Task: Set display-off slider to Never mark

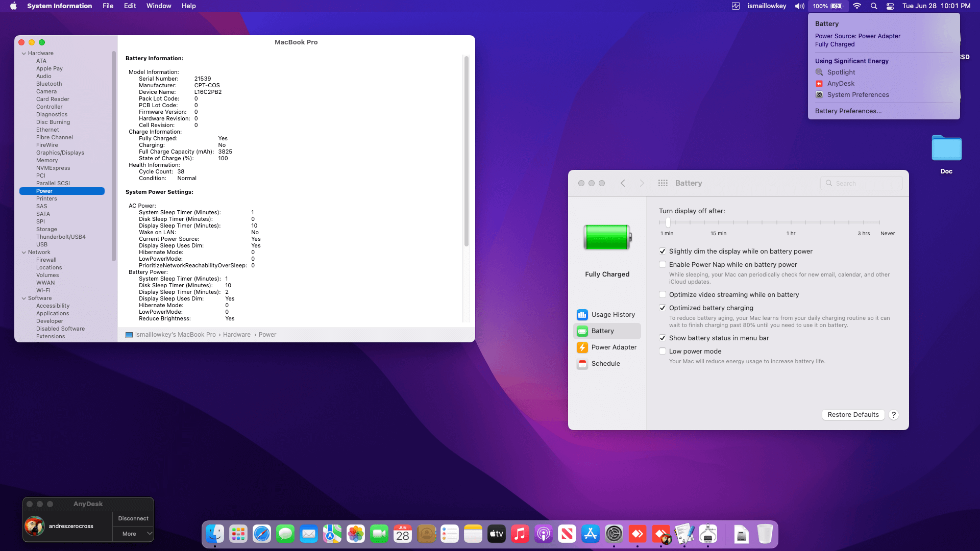Action: point(879,222)
